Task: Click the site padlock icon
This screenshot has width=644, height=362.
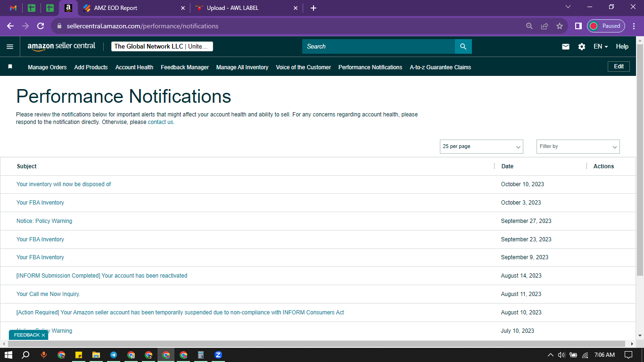Action: point(59,26)
